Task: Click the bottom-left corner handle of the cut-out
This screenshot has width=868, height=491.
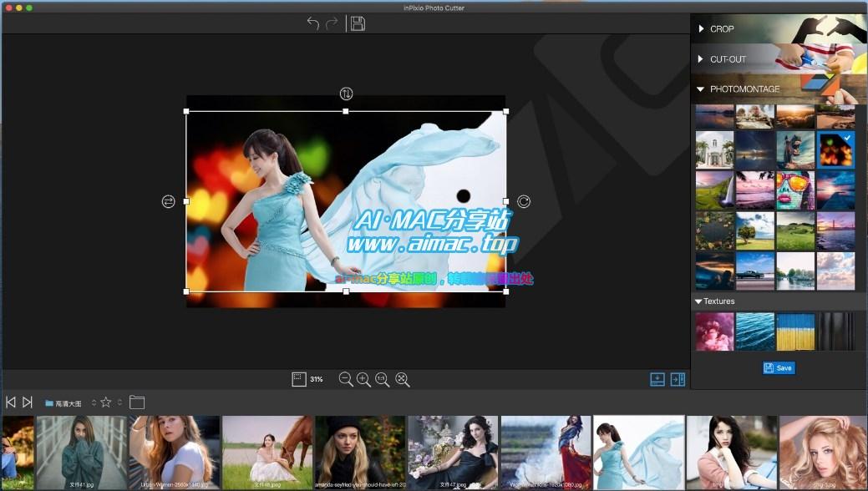Action: (x=186, y=291)
